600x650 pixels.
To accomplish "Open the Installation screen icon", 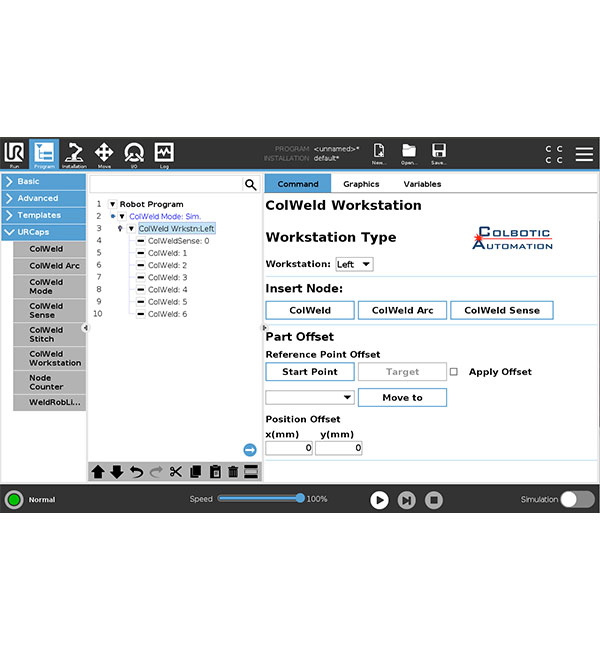I will coord(74,154).
